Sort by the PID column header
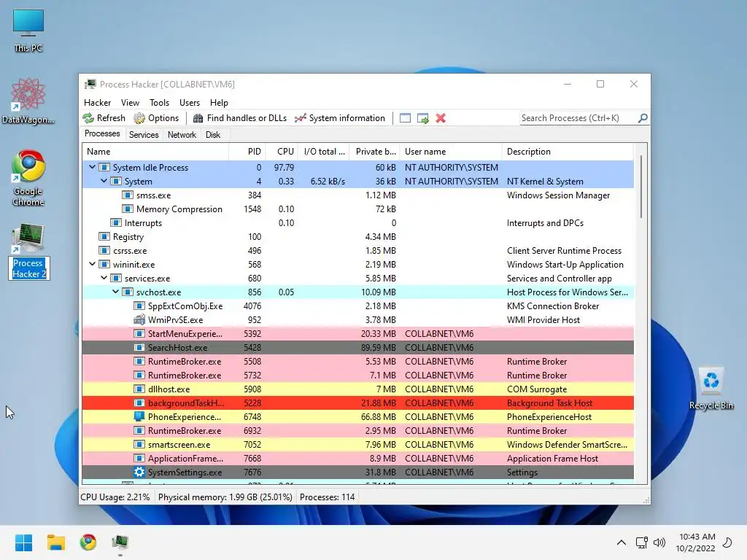747x560 pixels. (x=247, y=152)
